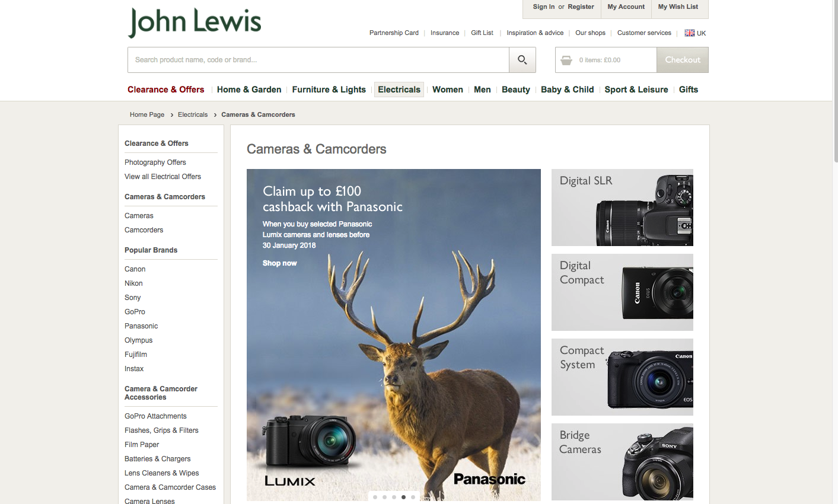Open My Wish List
838x504 pixels.
click(678, 7)
